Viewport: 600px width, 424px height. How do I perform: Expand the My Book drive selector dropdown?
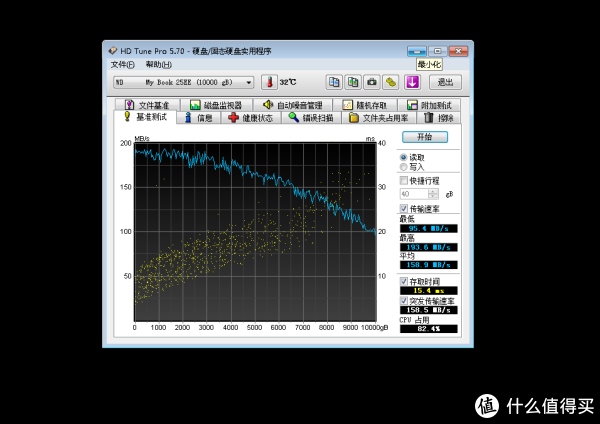coord(249,83)
